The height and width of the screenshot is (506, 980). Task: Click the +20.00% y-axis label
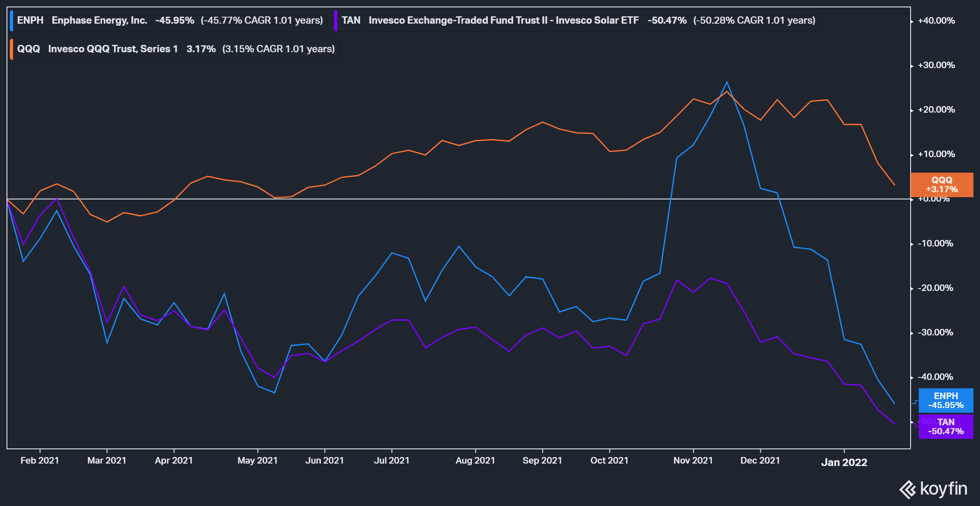[x=936, y=110]
